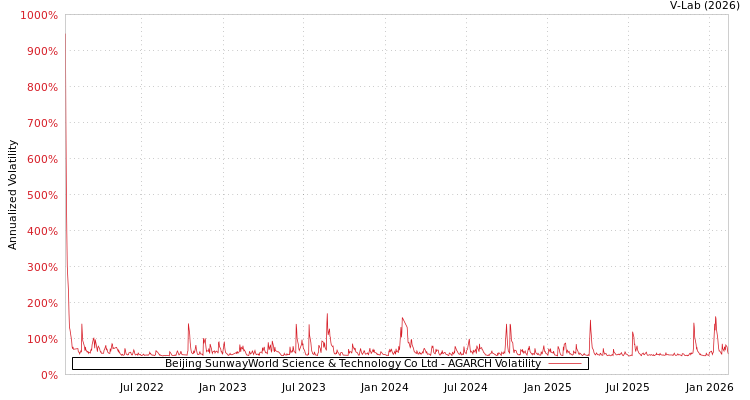
Task: Click the 'V-Lab (2026)' credit text
Action: tap(705, 6)
